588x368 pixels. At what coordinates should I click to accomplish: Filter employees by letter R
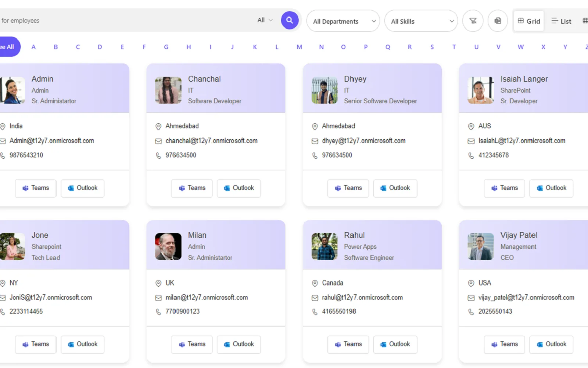pyautogui.click(x=410, y=47)
